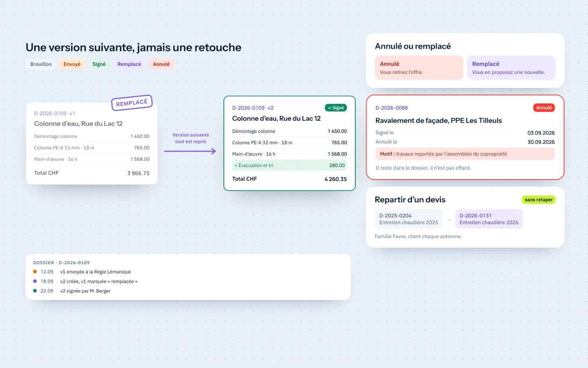
Task: Click 'v1 envoyée à la Régie Lémanique' entry
Action: [95, 272]
